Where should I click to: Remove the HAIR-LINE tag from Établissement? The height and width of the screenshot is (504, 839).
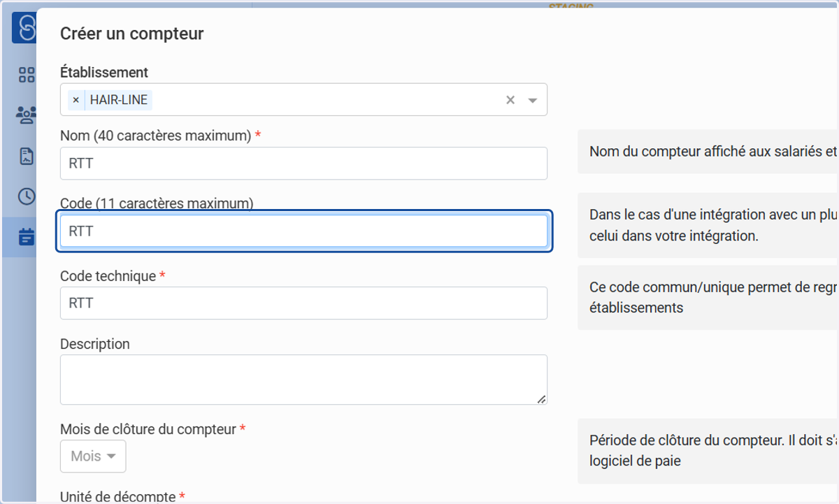(76, 100)
